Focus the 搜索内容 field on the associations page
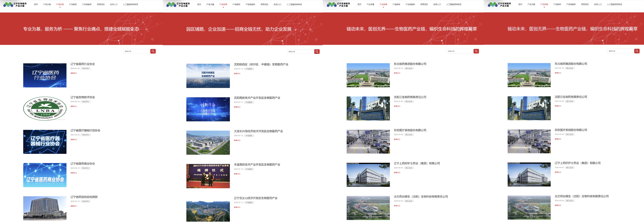644x224 pixels. 136,51
